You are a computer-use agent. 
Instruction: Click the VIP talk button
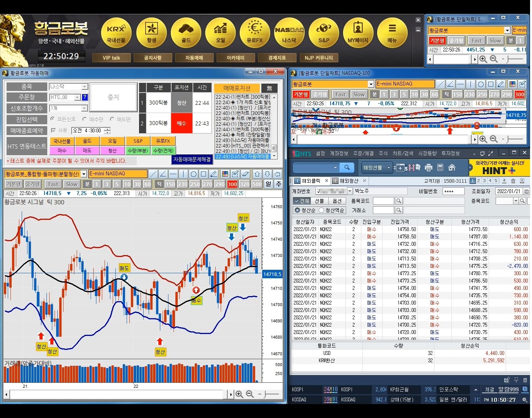coord(111,58)
